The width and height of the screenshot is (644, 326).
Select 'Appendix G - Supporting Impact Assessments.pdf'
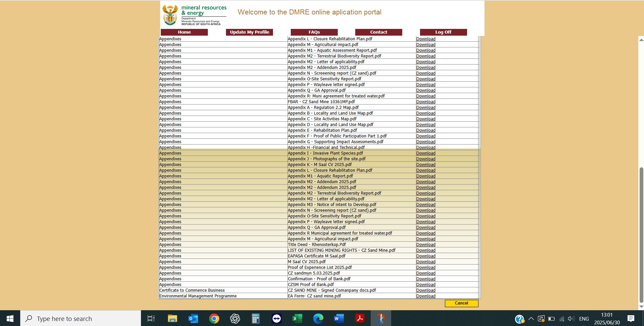(335, 141)
